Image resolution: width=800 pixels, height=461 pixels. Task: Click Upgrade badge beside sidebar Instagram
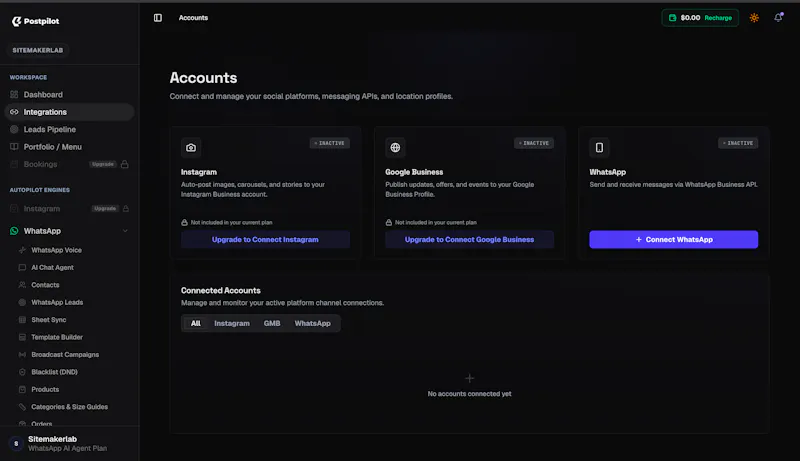tap(105, 209)
